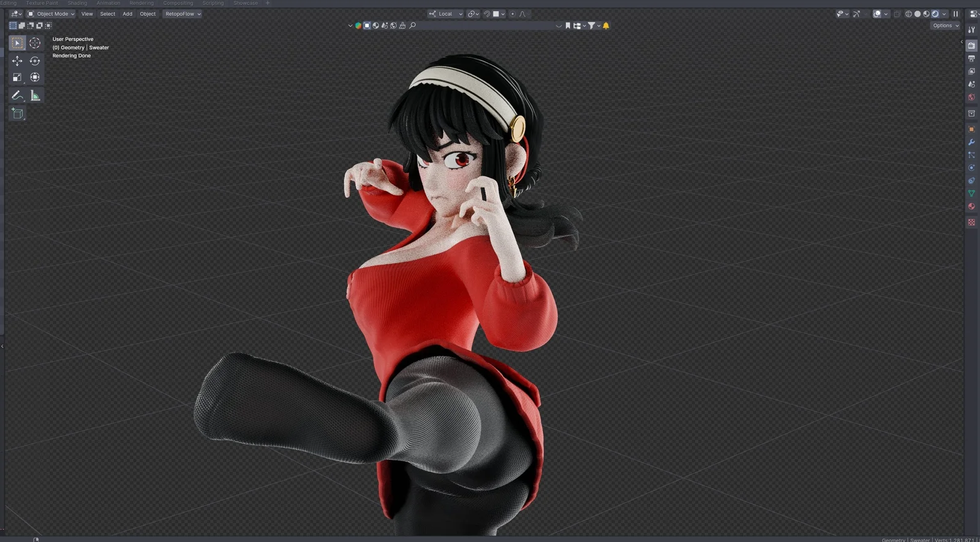Switch to rendered viewport shading

[935, 13]
